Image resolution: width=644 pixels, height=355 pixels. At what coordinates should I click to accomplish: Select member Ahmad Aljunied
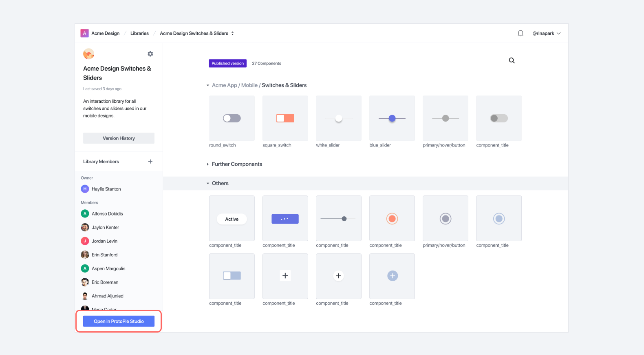108,296
